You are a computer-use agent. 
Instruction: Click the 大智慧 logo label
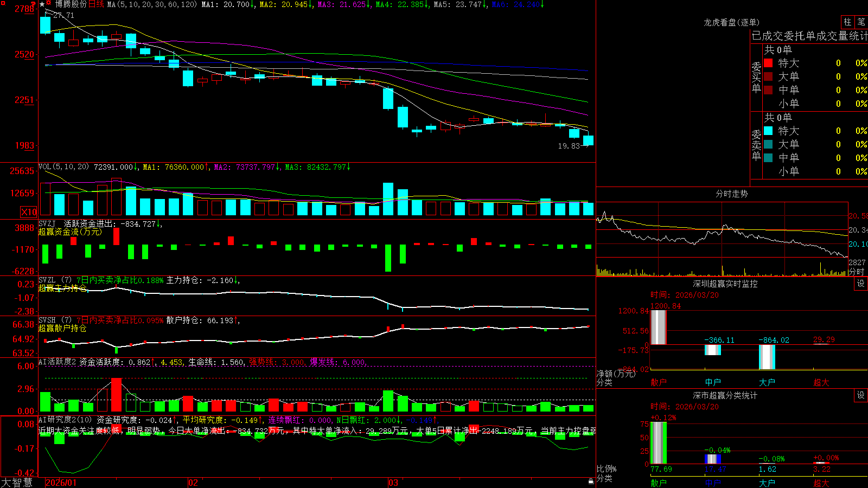[x=17, y=483]
